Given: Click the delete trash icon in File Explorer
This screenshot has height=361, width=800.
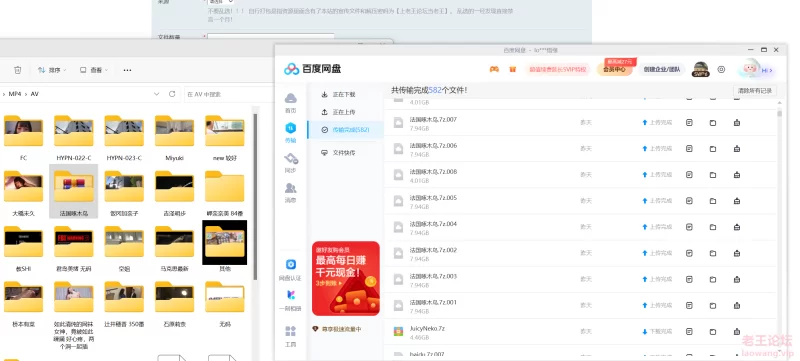Looking at the screenshot, I should point(17,70).
